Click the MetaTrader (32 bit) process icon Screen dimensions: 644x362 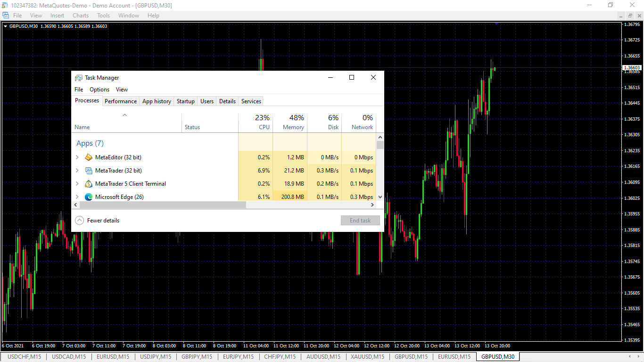[89, 171]
